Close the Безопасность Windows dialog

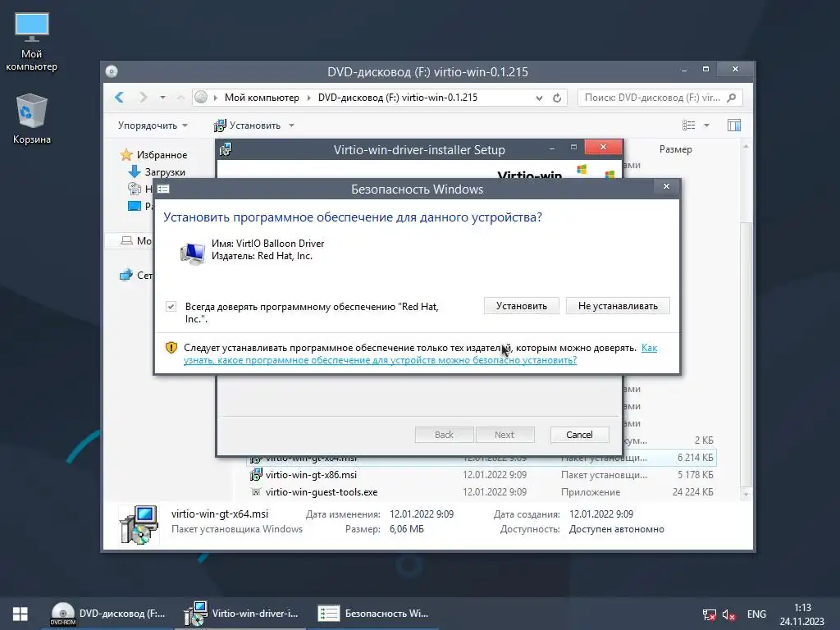coord(666,186)
